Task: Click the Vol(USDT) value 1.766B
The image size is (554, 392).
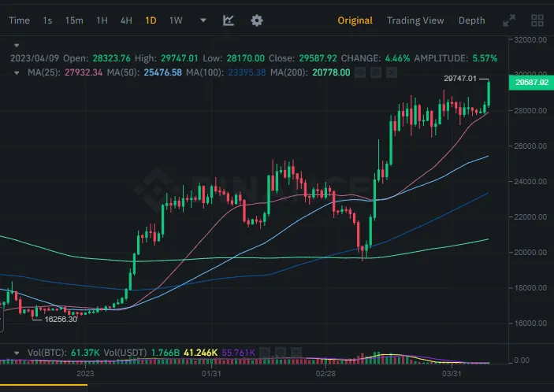Action: click(165, 353)
